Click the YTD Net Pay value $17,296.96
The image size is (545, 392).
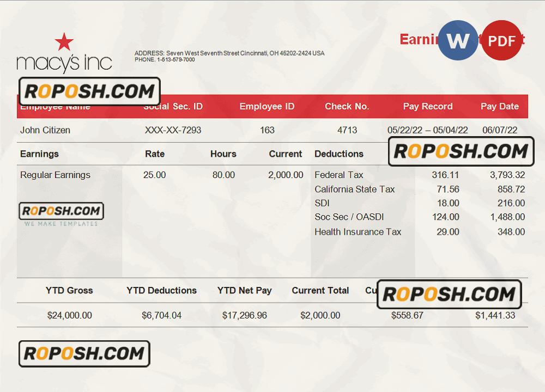click(x=244, y=315)
